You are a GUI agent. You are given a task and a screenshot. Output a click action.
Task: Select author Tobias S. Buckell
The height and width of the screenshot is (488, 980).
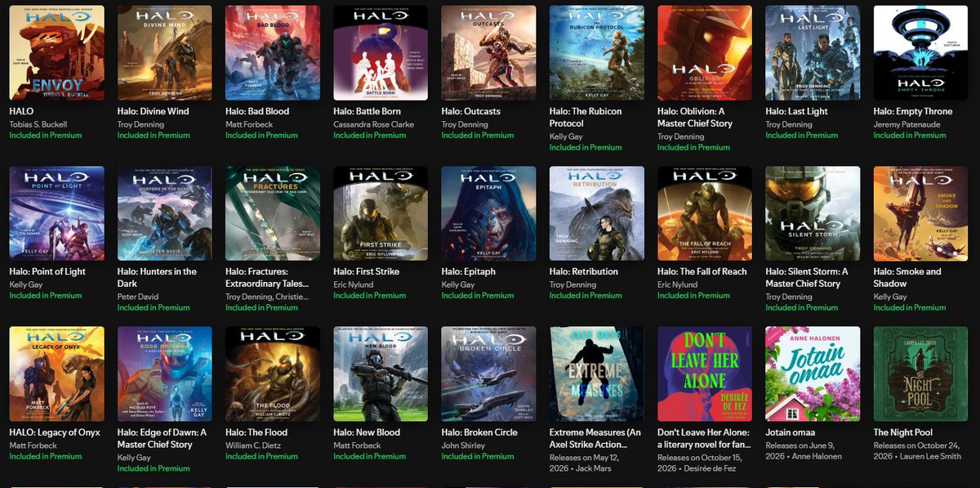click(41, 124)
